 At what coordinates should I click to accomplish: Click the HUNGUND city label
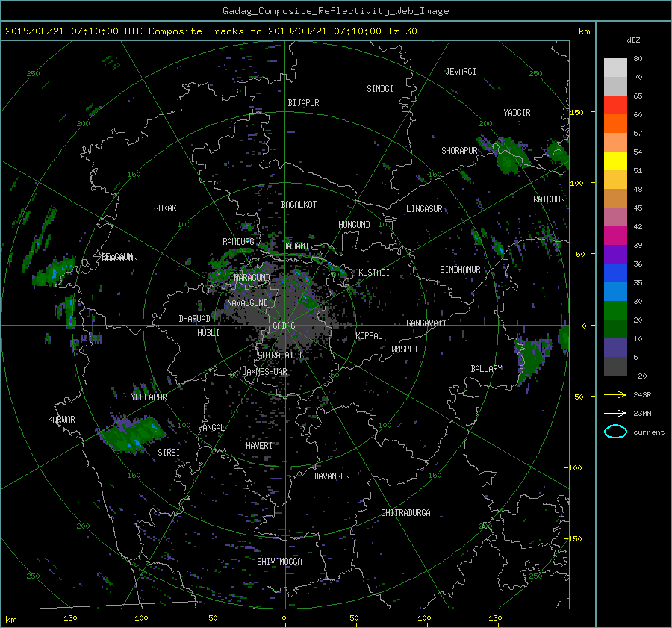(354, 225)
